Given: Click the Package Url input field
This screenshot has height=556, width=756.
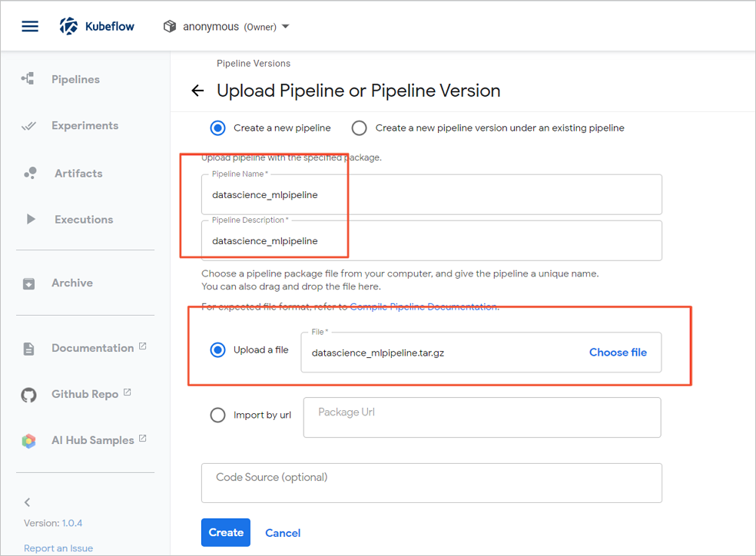Looking at the screenshot, I should [x=482, y=417].
